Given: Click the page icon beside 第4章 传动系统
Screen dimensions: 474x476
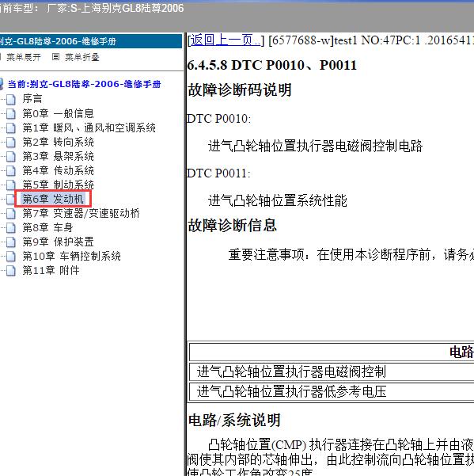Looking at the screenshot, I should [11, 170].
